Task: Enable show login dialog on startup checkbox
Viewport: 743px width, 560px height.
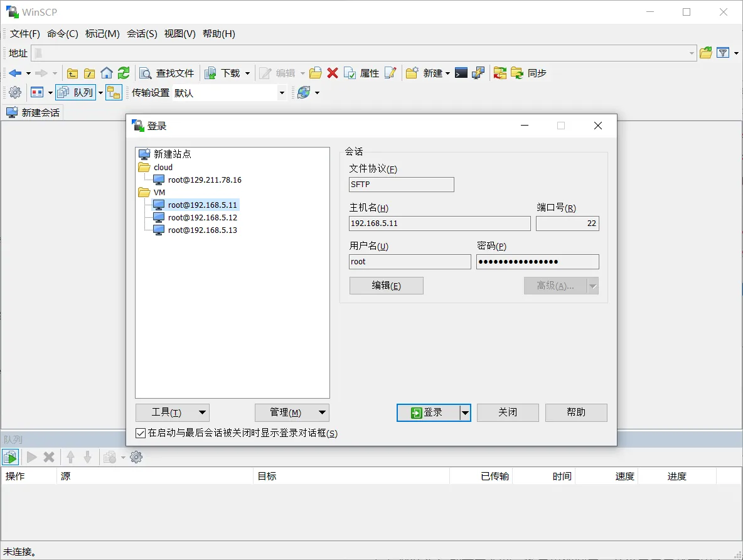Action: (139, 433)
